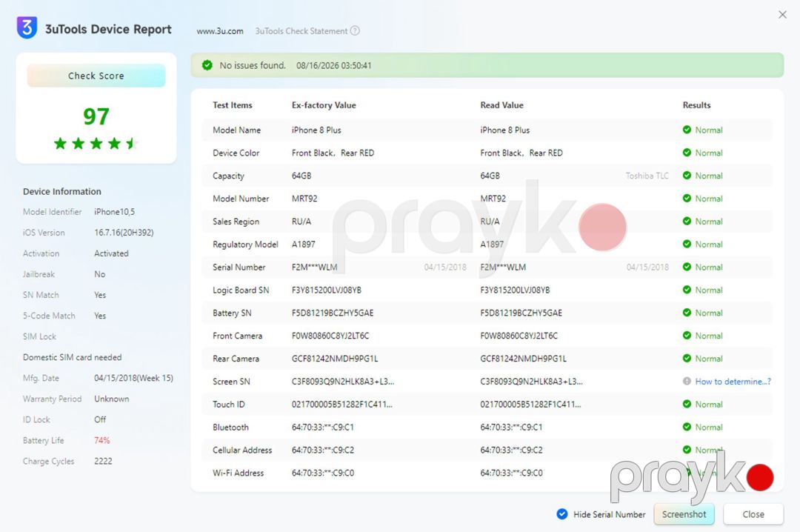Click the Wi-Fi Address ex-factory value 64:70:33:**:C9:C0
This screenshot has height=532, width=800.
323,473
